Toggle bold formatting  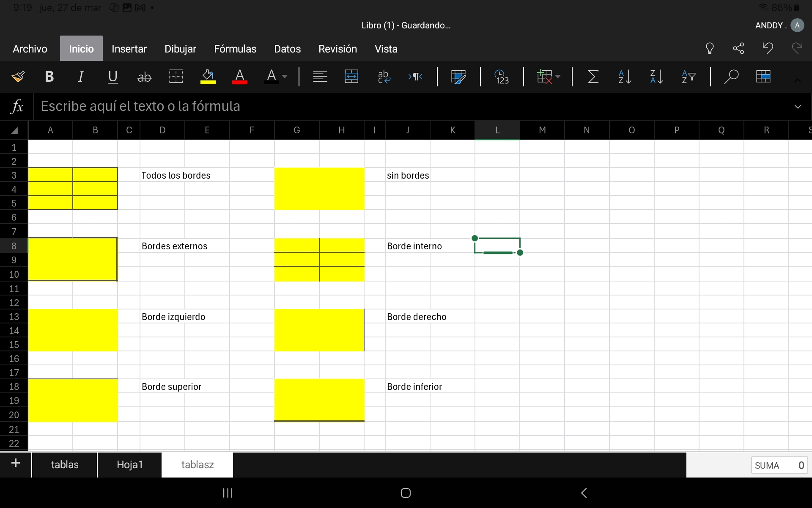tap(49, 77)
